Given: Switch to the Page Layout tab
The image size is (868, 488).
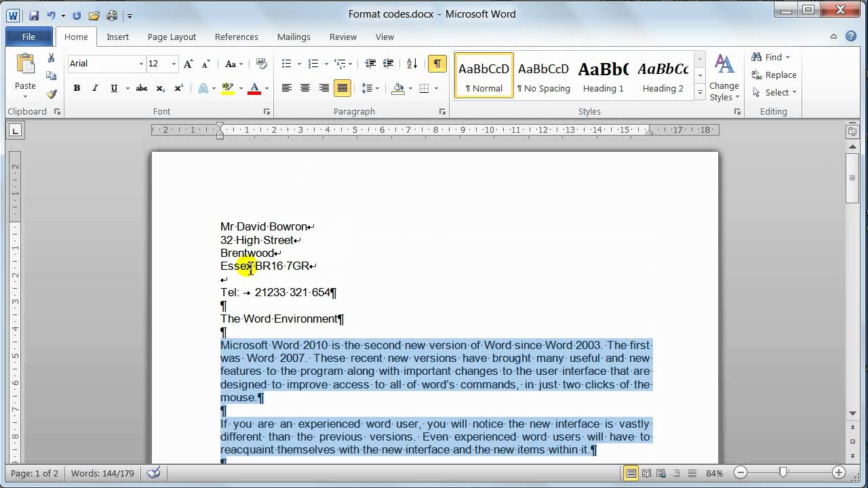Looking at the screenshot, I should tap(172, 37).
